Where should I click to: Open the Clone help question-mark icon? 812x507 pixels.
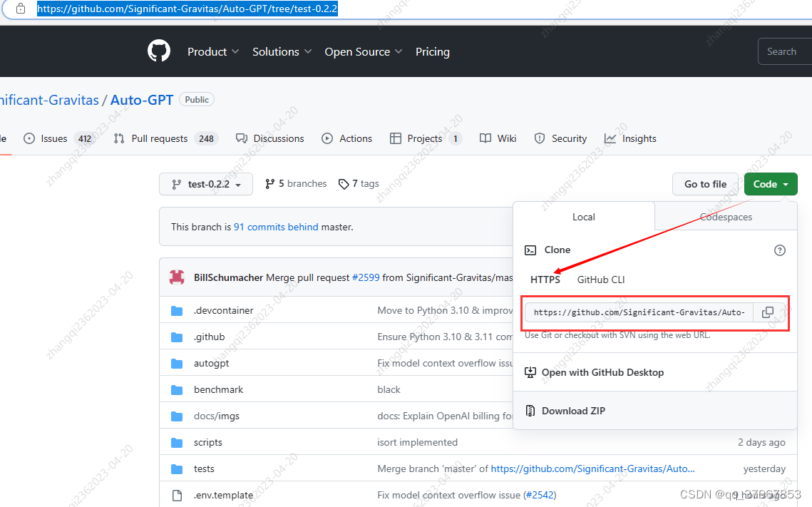[x=779, y=250]
